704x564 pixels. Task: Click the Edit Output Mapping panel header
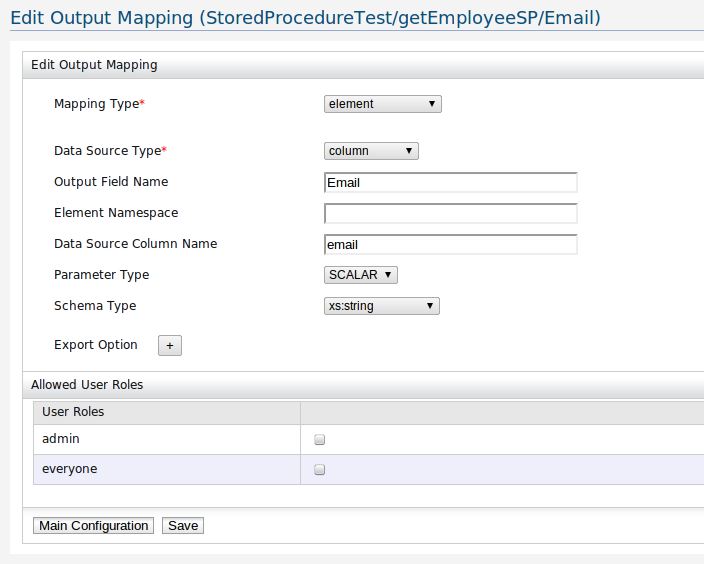(x=94, y=65)
